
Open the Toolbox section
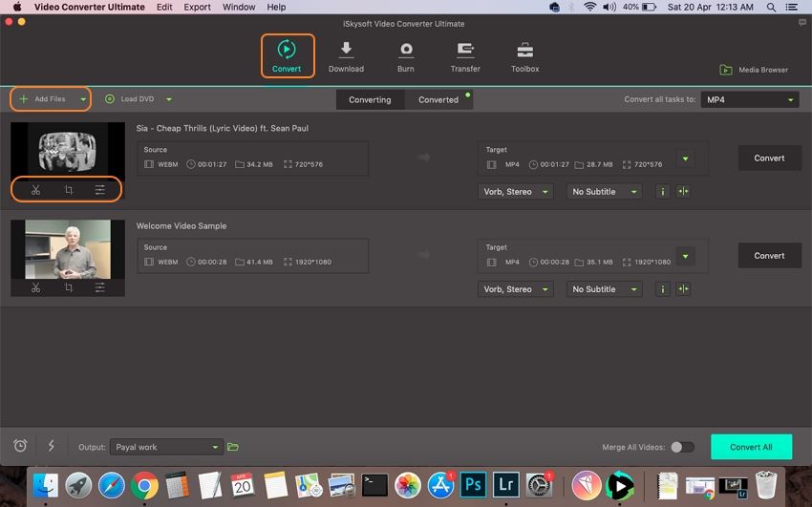click(x=525, y=57)
